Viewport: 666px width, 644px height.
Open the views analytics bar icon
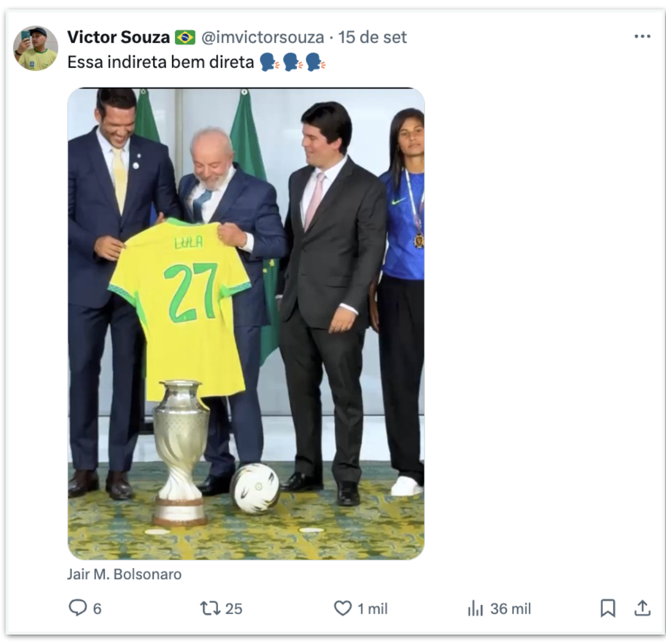(475, 608)
